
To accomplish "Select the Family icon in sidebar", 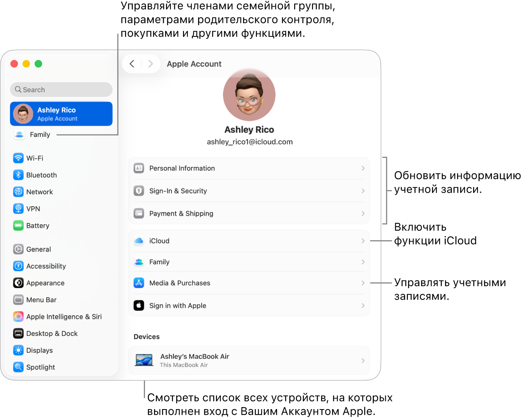I will (x=19, y=134).
